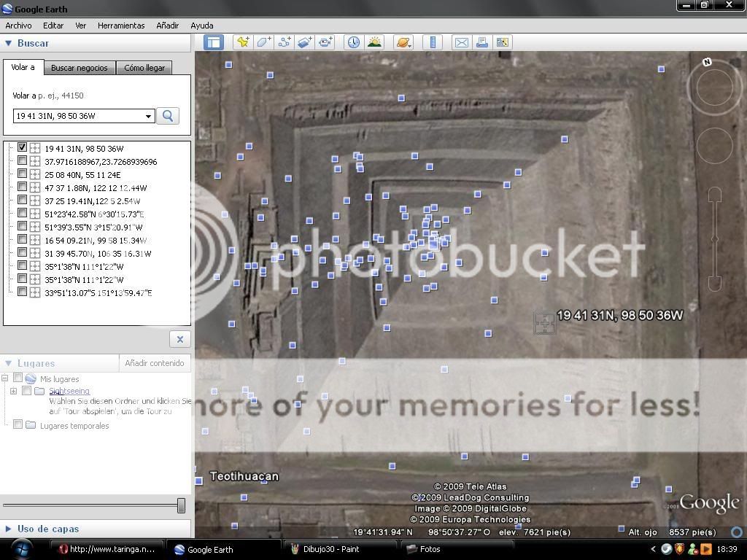Click the placemark icon beside the map coordinates label
The width and height of the screenshot is (747, 560).
[544, 323]
